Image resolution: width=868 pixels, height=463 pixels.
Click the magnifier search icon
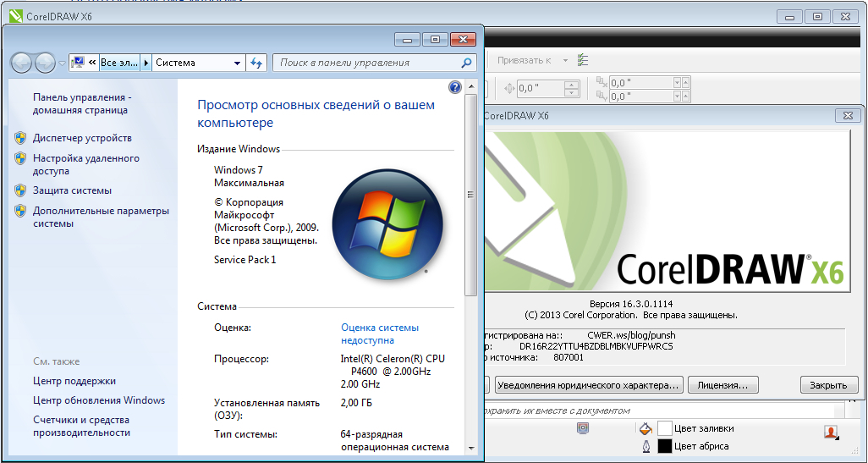tap(467, 63)
